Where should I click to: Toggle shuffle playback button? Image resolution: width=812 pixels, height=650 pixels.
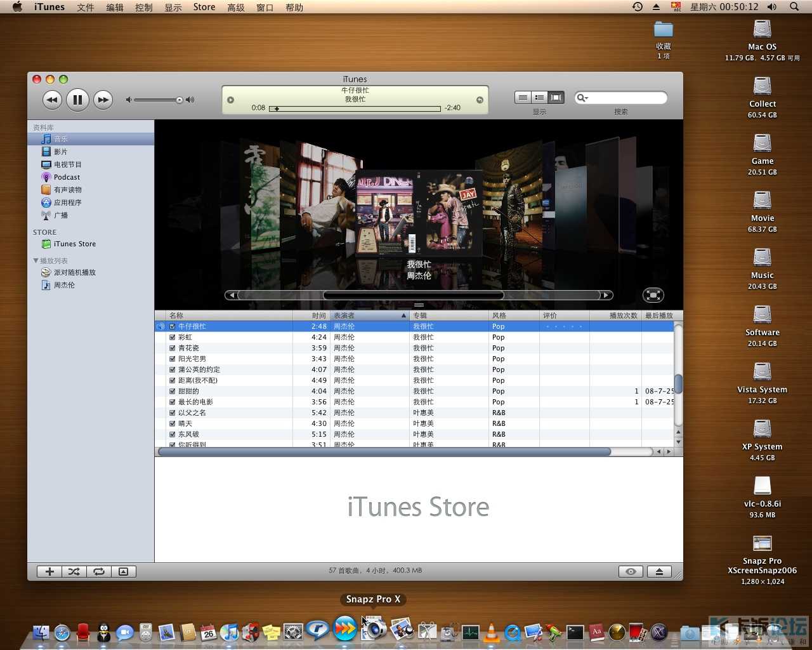pos(74,571)
